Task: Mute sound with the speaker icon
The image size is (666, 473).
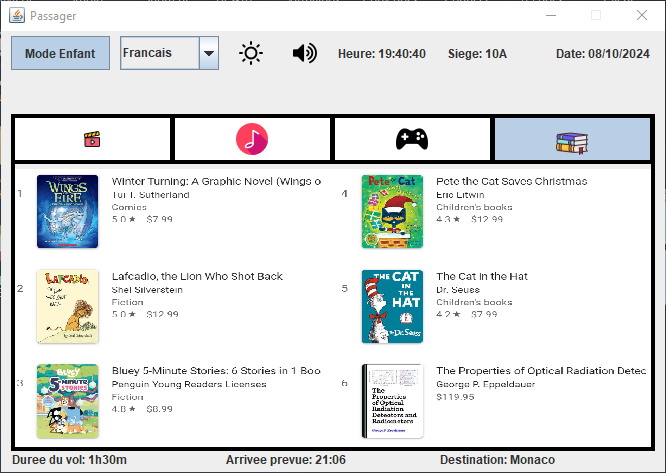Action: [304, 53]
